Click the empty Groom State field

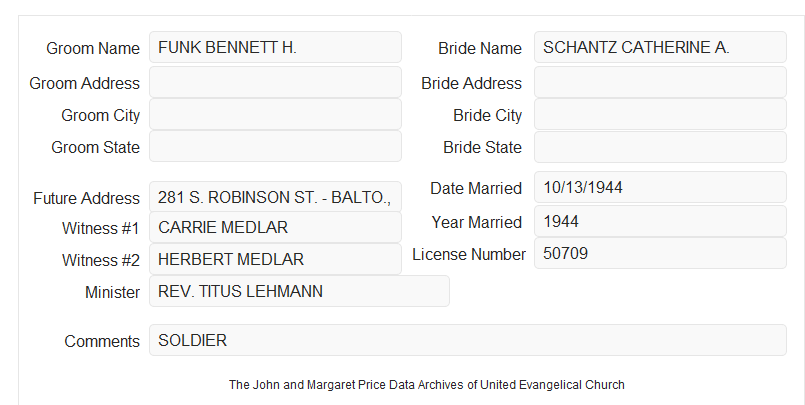coord(275,146)
